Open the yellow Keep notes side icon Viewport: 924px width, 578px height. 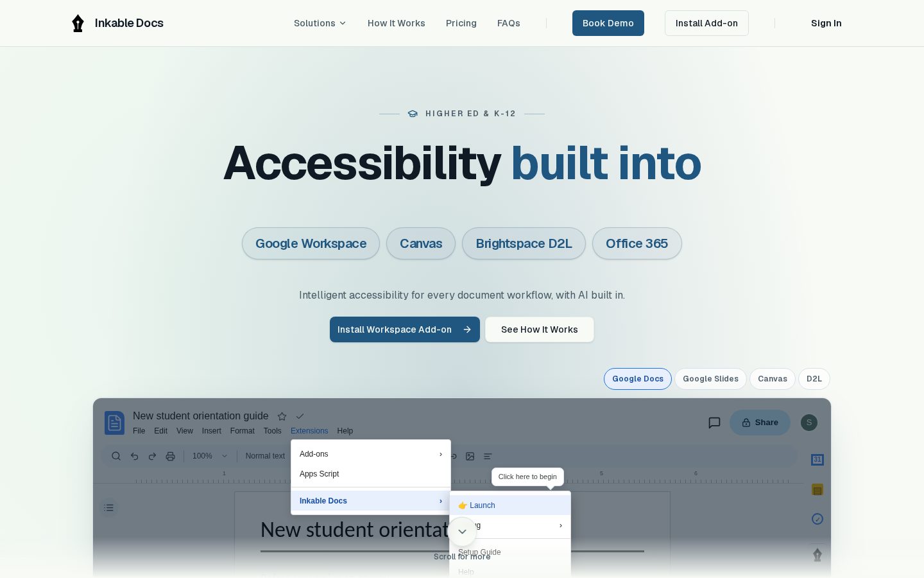pos(817,489)
